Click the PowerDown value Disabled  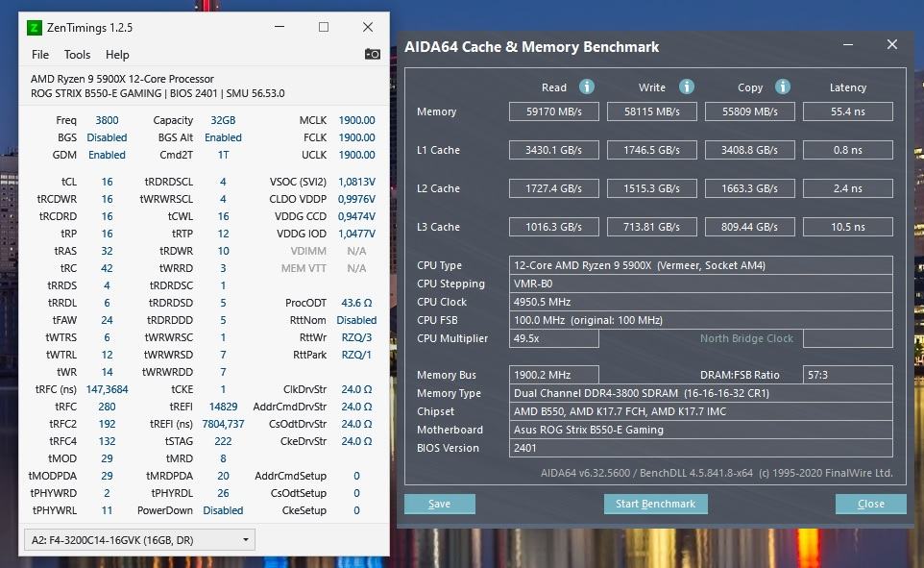223,510
